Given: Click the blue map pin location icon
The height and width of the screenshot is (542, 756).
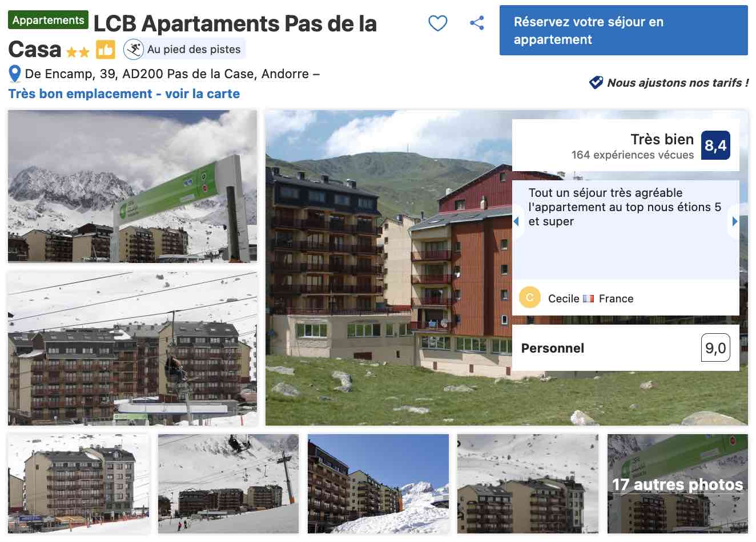Looking at the screenshot, I should (15, 74).
